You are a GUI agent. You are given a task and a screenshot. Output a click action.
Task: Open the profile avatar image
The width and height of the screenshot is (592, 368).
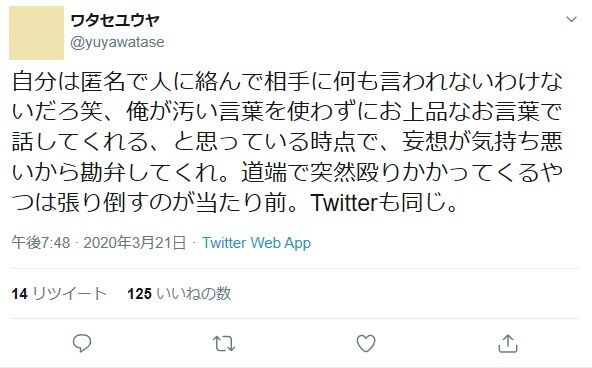(36, 33)
